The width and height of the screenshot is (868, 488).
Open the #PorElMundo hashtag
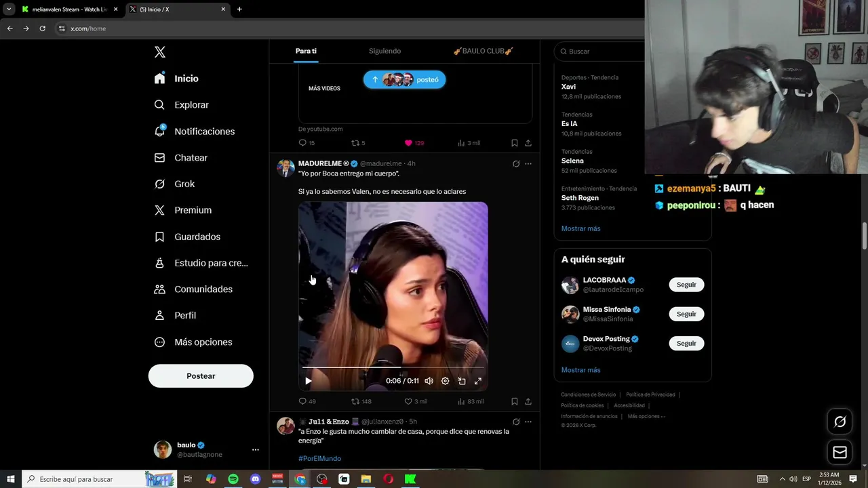click(x=319, y=459)
